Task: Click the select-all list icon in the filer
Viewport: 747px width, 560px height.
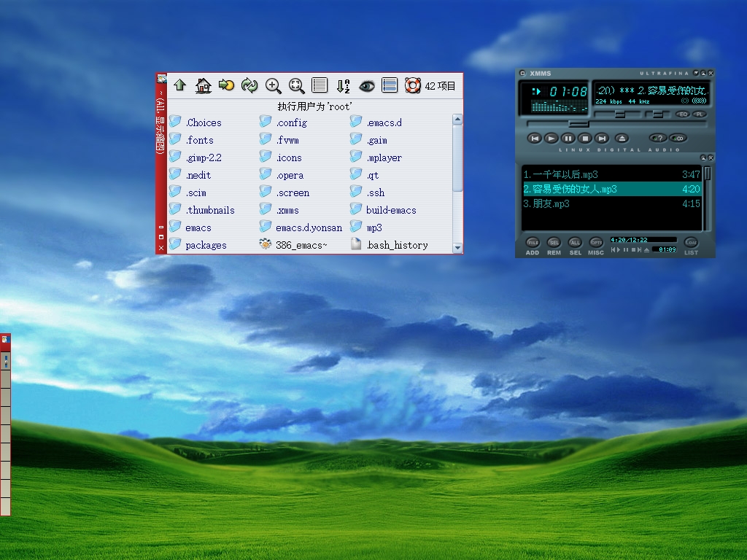Action: point(390,85)
